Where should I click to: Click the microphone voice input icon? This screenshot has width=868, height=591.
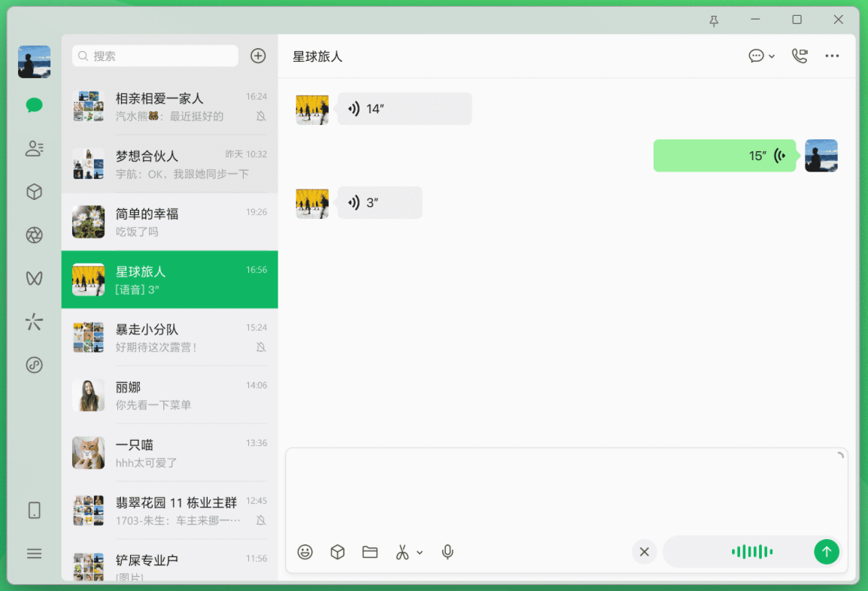448,552
